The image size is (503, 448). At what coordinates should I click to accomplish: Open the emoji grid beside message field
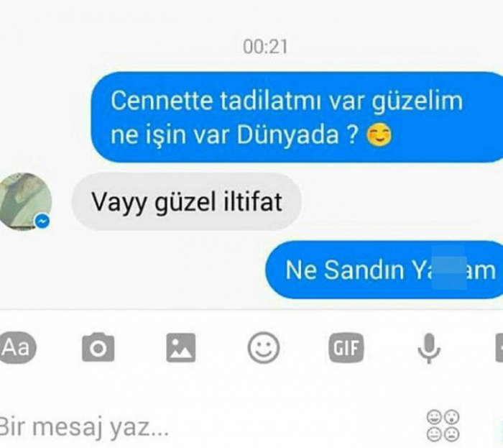(443, 426)
